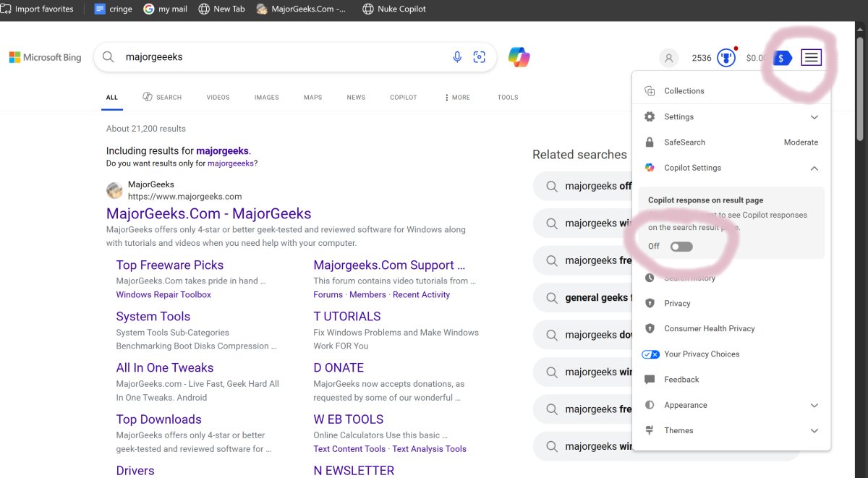The image size is (868, 478).
Task: Click the blue dollar cashback tag icon
Action: pyautogui.click(x=782, y=58)
